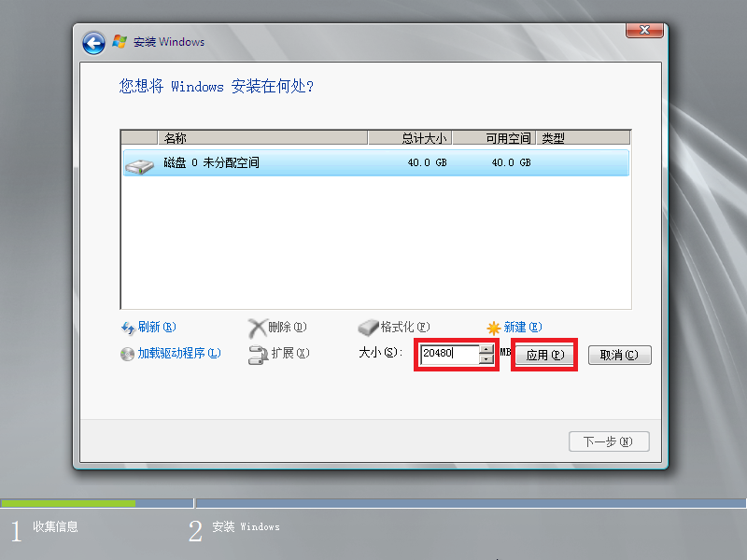Click the format drive icon beside 格式化
The height and width of the screenshot is (560, 747).
pos(368,328)
